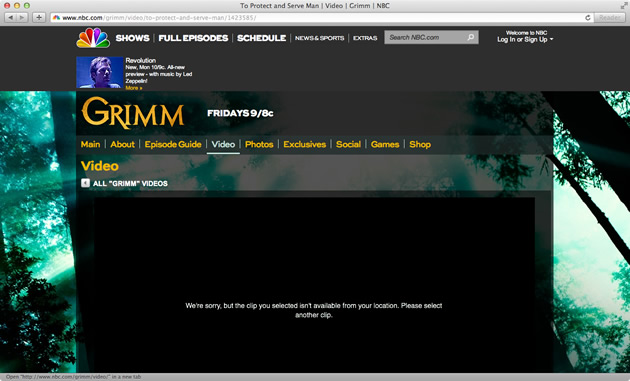630x381 pixels.
Task: Switch to Photos tab
Action: 259,144
